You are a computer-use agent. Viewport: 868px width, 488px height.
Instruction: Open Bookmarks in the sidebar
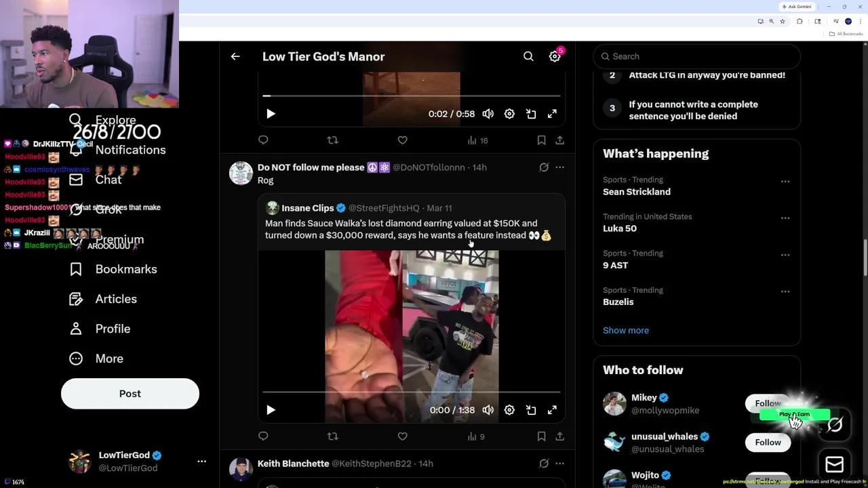click(x=113, y=269)
